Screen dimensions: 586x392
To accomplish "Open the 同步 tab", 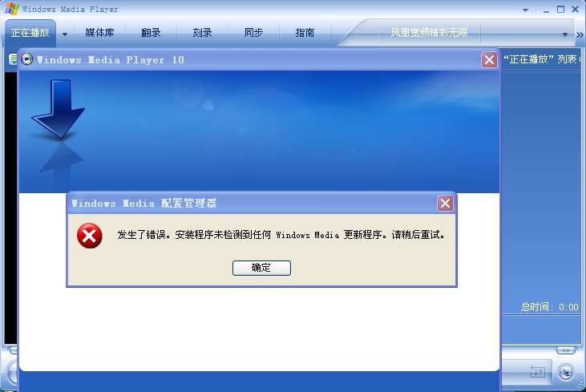I will 254,33.
